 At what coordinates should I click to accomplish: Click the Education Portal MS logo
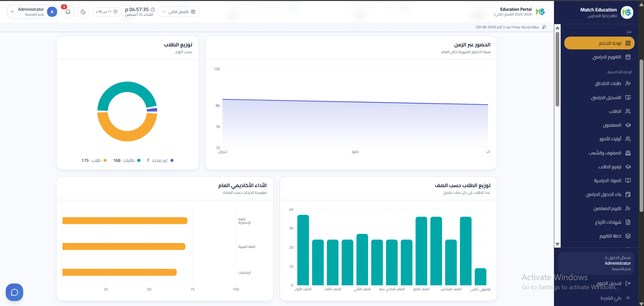pos(540,12)
